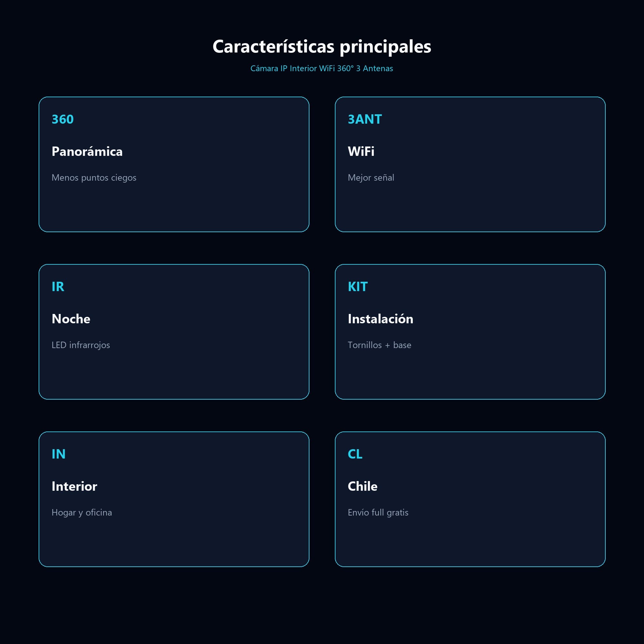Select the WiFi card title

pyautogui.click(x=361, y=152)
